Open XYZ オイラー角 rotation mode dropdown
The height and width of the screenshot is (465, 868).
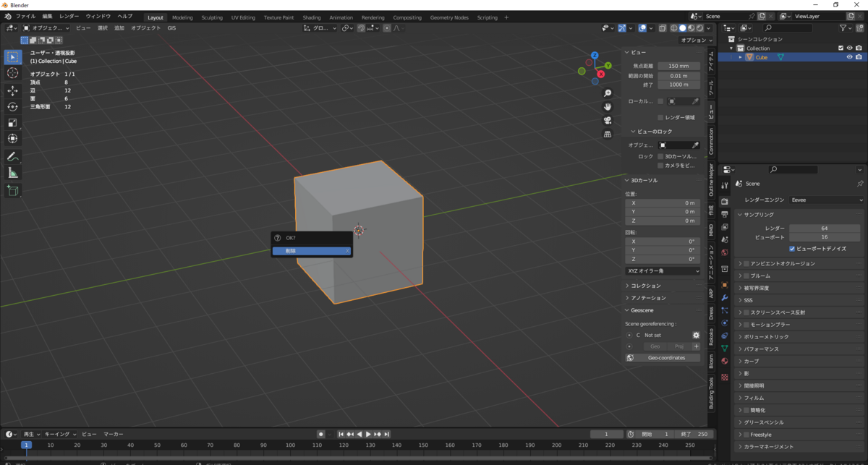[x=663, y=270]
